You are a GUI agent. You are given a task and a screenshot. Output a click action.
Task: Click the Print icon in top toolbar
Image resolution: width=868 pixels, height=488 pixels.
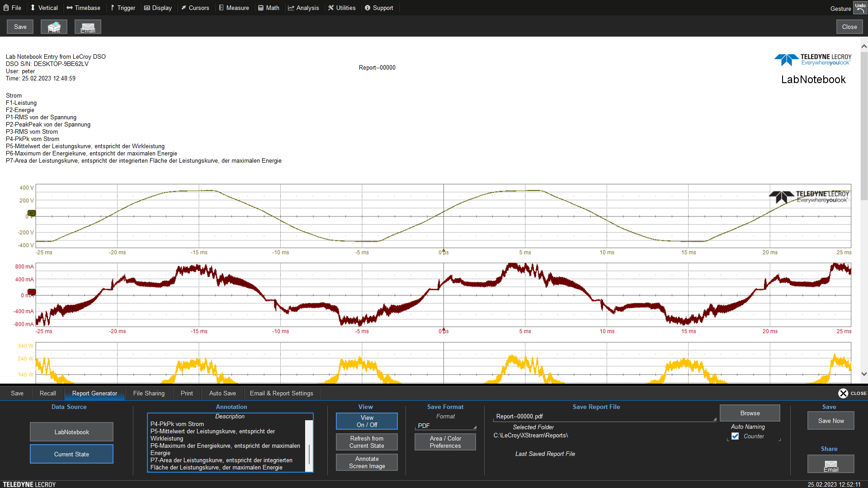(54, 27)
